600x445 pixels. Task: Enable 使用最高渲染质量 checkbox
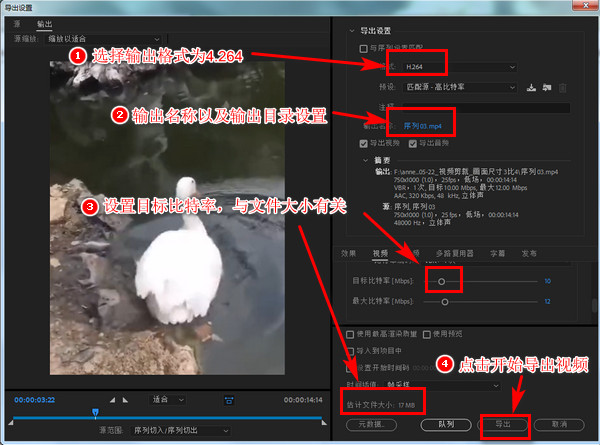350,334
